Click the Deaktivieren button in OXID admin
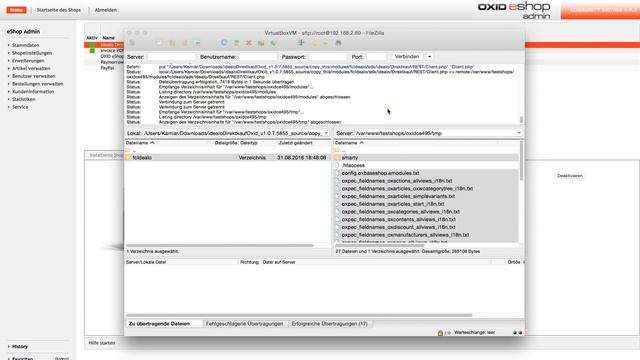This screenshot has width=640, height=360. pyautogui.click(x=570, y=176)
